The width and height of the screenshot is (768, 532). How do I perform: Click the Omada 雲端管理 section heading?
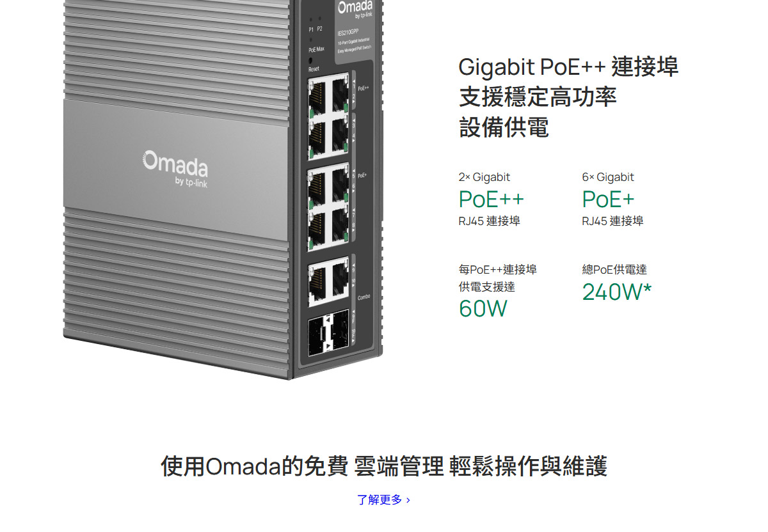[x=383, y=466]
